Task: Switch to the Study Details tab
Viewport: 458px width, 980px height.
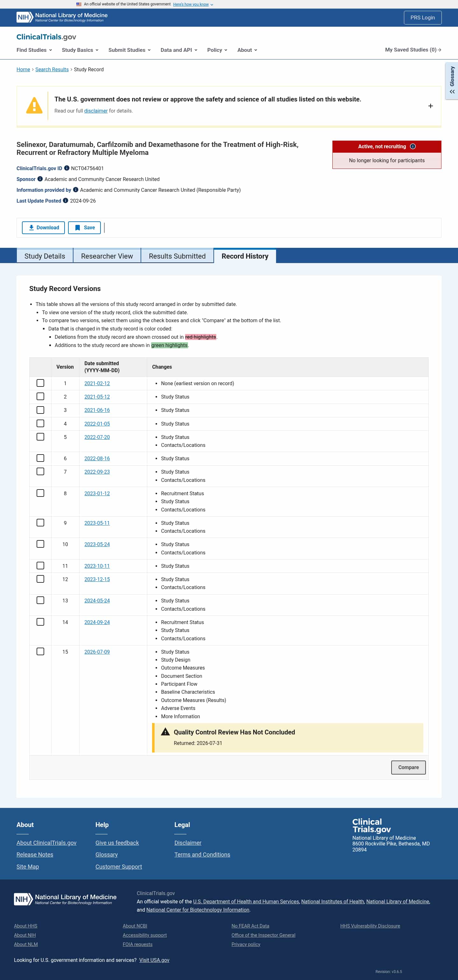Action: tap(45, 256)
